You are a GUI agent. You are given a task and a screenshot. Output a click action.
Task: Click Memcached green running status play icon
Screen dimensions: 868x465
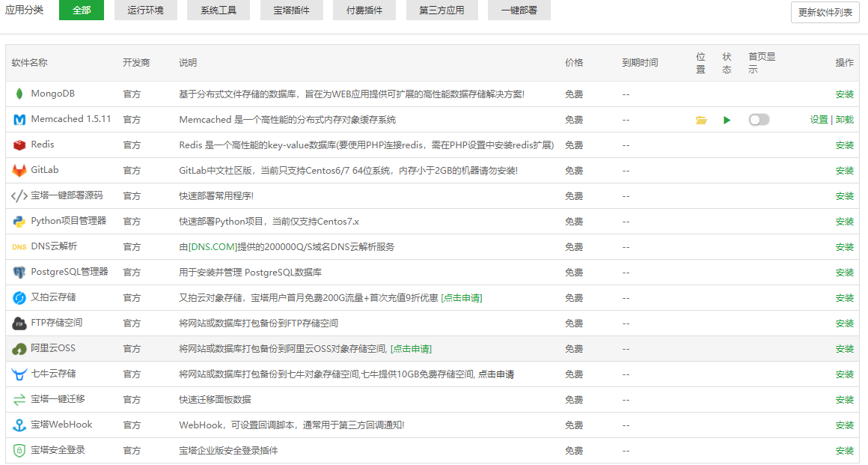(727, 120)
